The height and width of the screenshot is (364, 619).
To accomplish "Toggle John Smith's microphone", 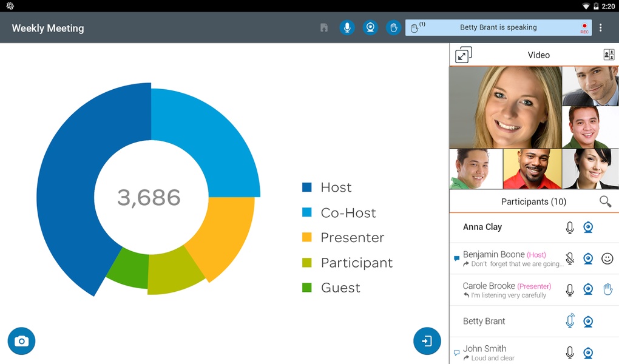I will [x=570, y=352].
